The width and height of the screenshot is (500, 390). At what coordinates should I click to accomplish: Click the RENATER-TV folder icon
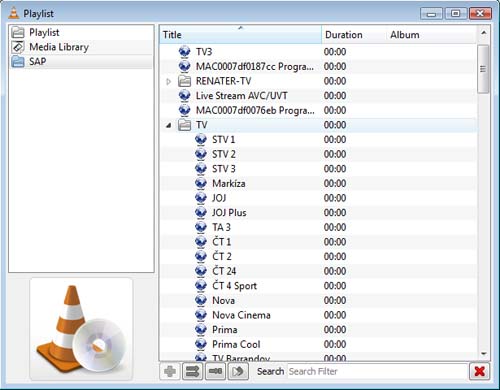[184, 81]
